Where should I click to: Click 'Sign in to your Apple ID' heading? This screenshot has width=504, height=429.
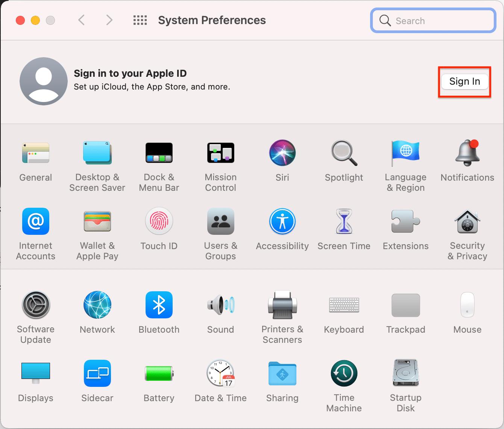130,73
